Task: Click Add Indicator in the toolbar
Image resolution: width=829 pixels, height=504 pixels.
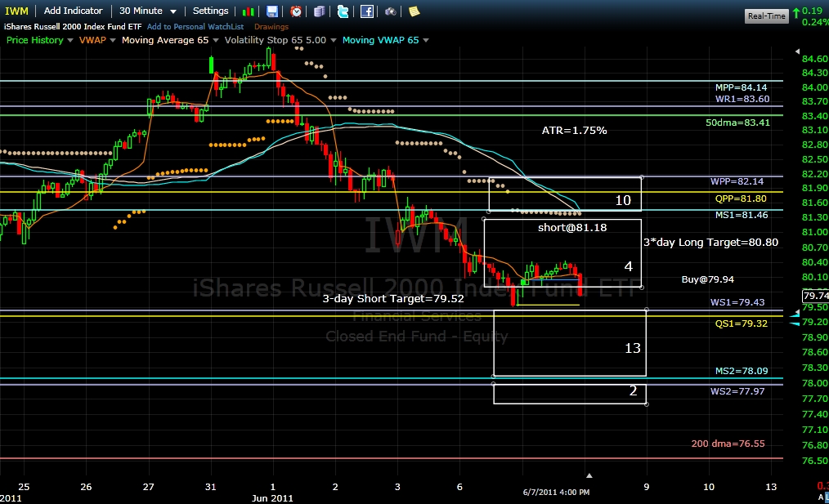Action: click(x=73, y=11)
